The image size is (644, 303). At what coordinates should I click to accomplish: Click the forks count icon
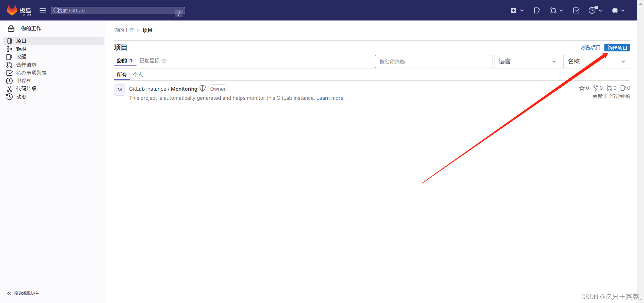click(x=596, y=88)
